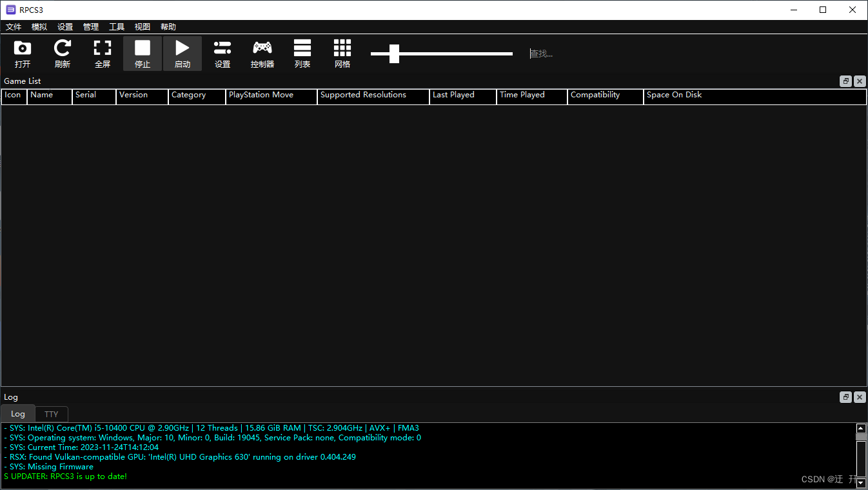The height and width of the screenshot is (490, 868).
Task: Open a game with the 打开 icon
Action: [x=23, y=54]
